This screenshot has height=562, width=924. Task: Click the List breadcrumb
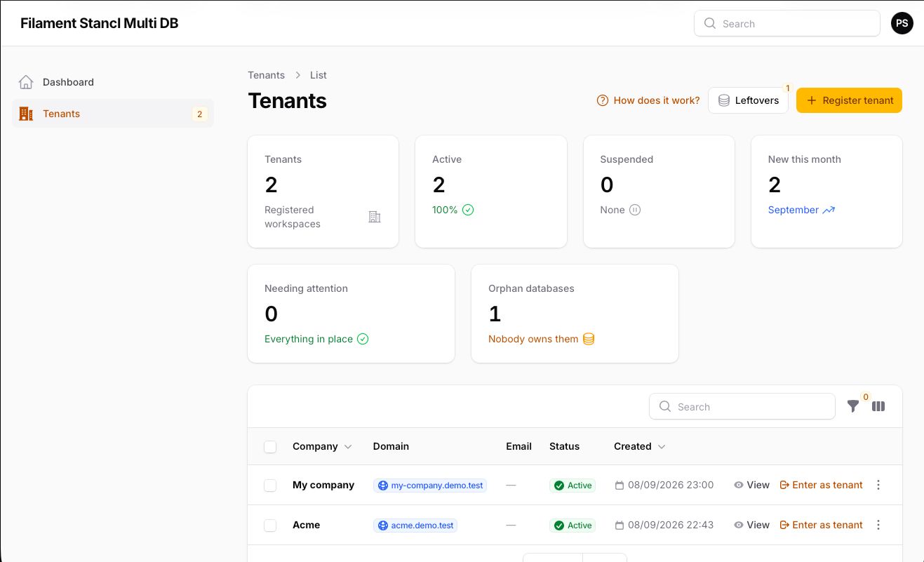point(319,75)
